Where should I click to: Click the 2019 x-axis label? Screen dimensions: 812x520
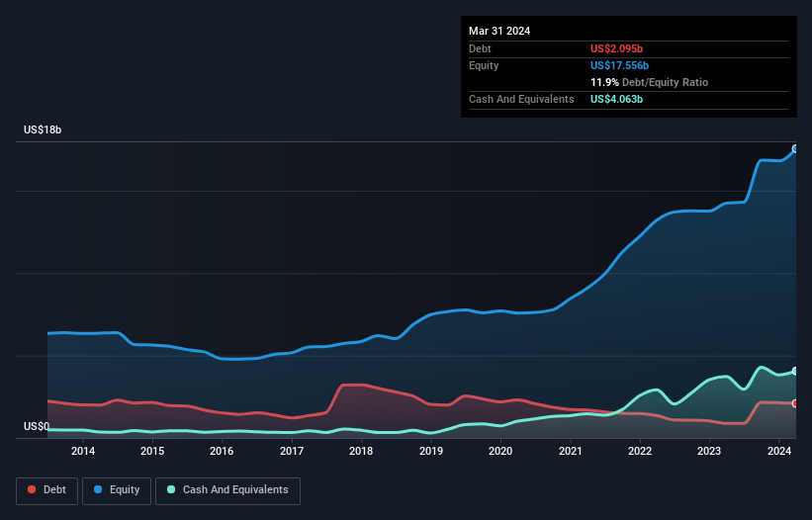[x=431, y=451]
